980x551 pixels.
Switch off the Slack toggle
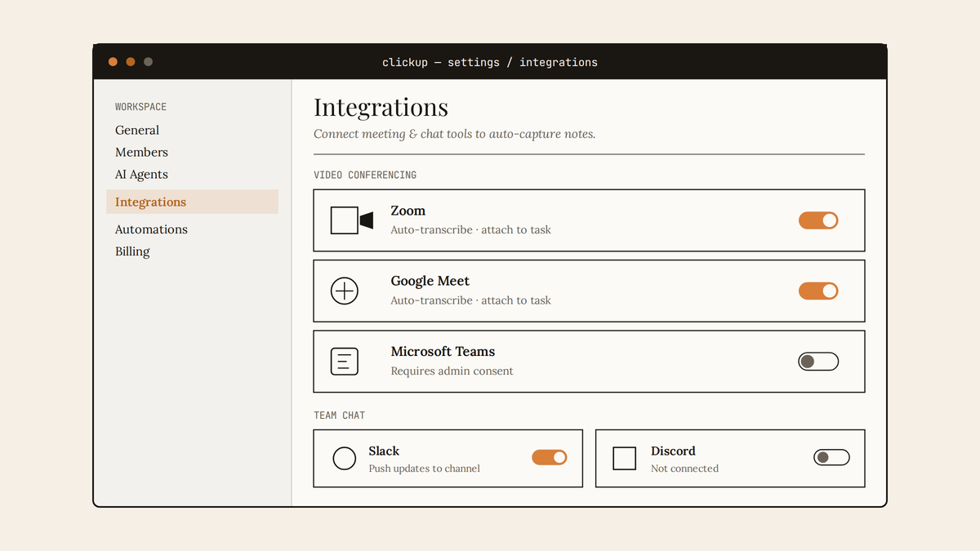click(x=550, y=458)
